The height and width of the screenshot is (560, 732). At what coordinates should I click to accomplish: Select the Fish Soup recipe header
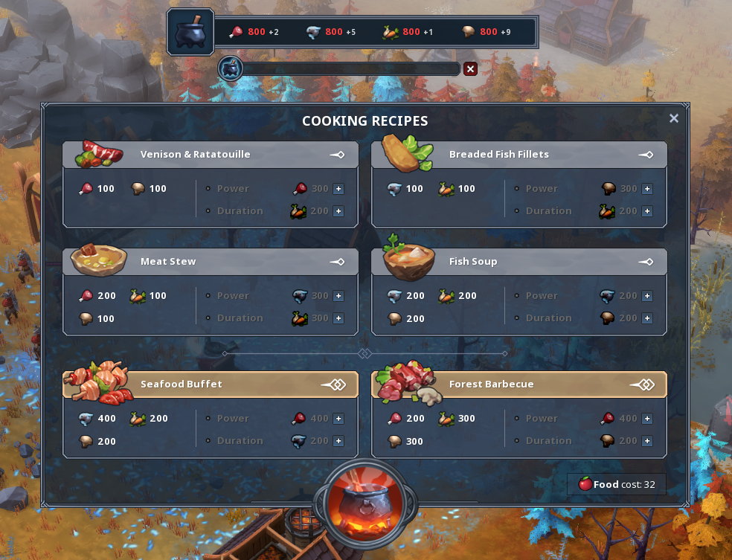click(x=519, y=262)
